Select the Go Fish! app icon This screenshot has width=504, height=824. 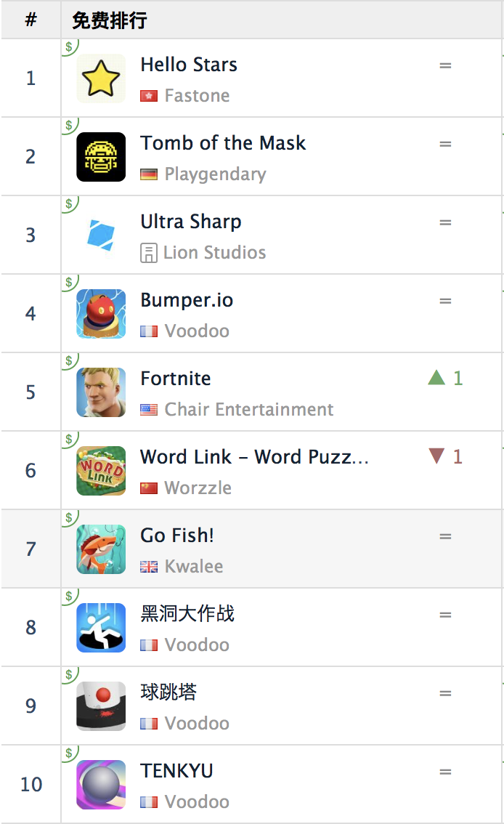point(101,549)
